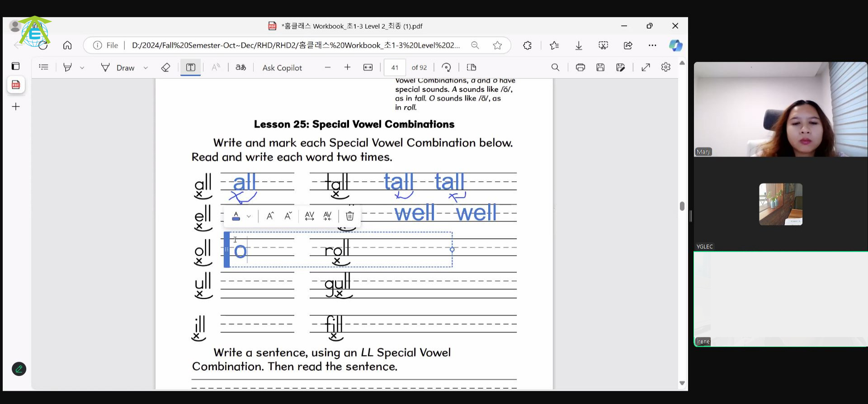This screenshot has width=868, height=404.
Task: Open the Highlight color dropdown arrow
Action: click(x=82, y=68)
